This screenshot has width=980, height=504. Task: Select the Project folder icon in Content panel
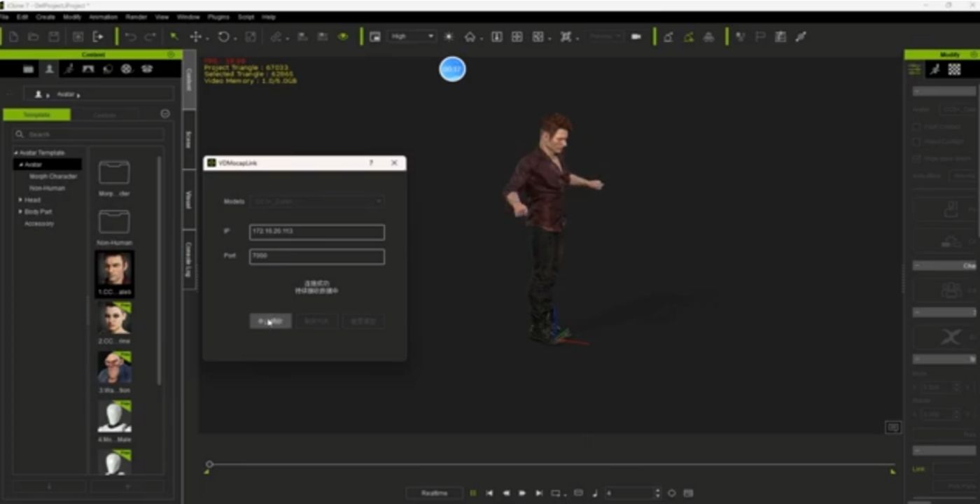click(29, 69)
